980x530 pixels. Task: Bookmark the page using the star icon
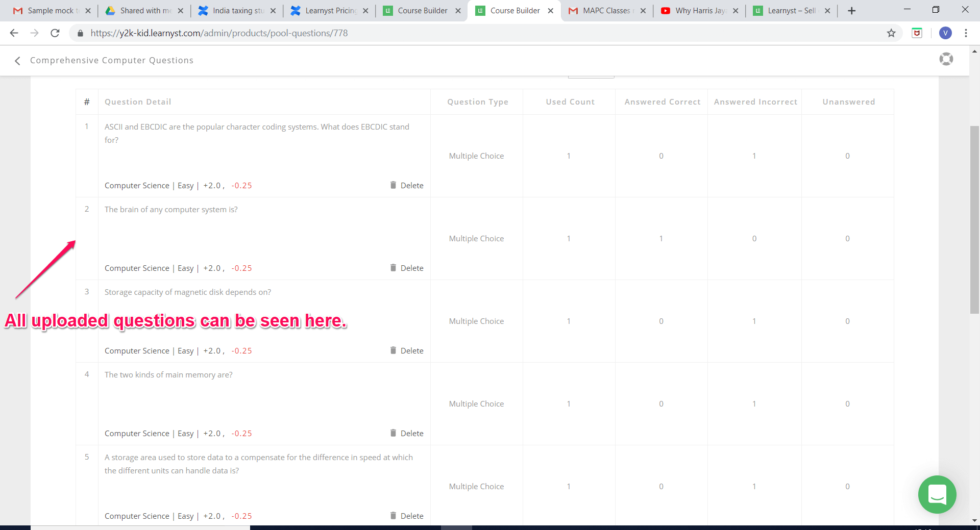pos(891,33)
